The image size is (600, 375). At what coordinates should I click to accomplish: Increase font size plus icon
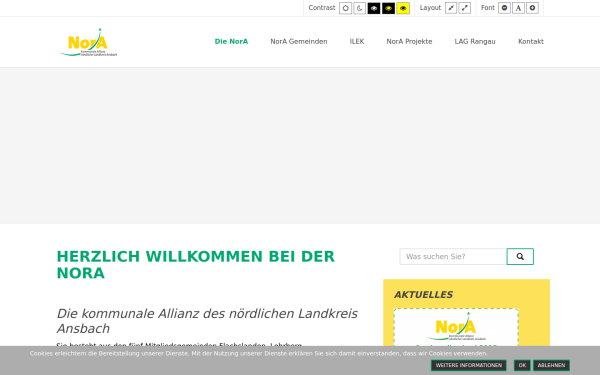(x=532, y=8)
